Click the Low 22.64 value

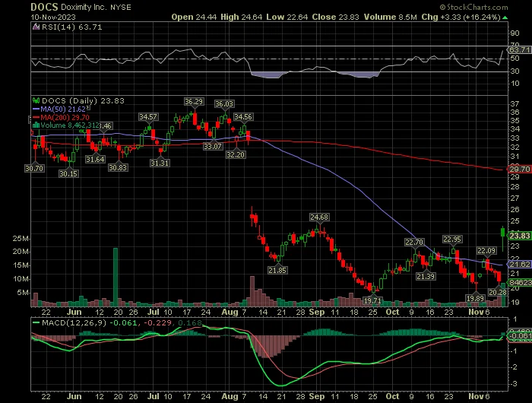point(287,17)
